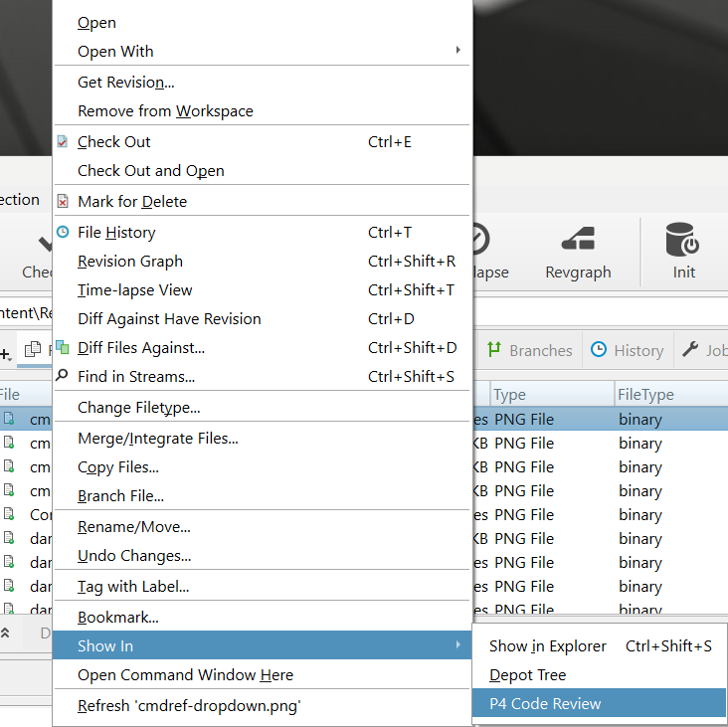Click the Mark for Delete icon

(x=63, y=202)
